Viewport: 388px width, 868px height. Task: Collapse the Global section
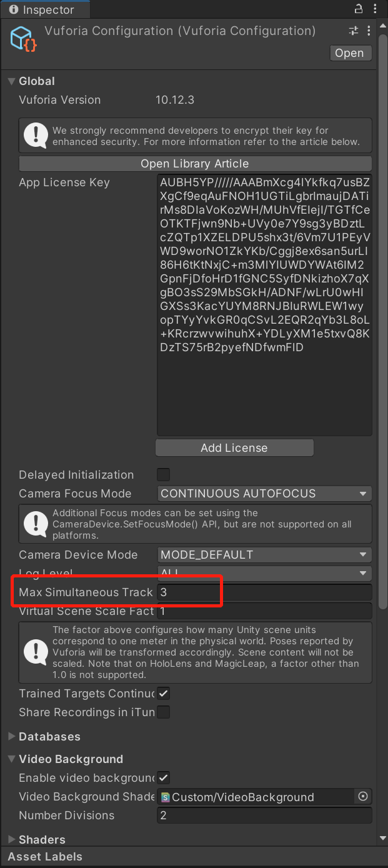click(11, 81)
